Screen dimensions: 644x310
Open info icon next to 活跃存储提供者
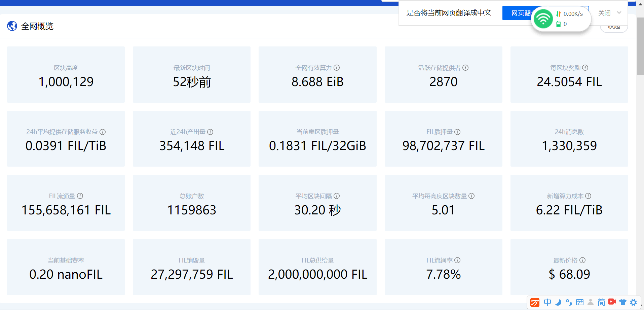click(x=465, y=68)
